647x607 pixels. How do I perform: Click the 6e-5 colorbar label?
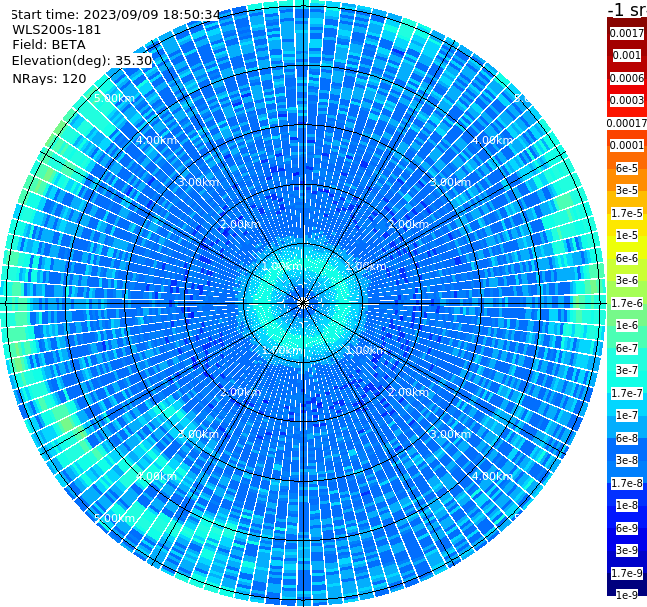[x=627, y=168]
